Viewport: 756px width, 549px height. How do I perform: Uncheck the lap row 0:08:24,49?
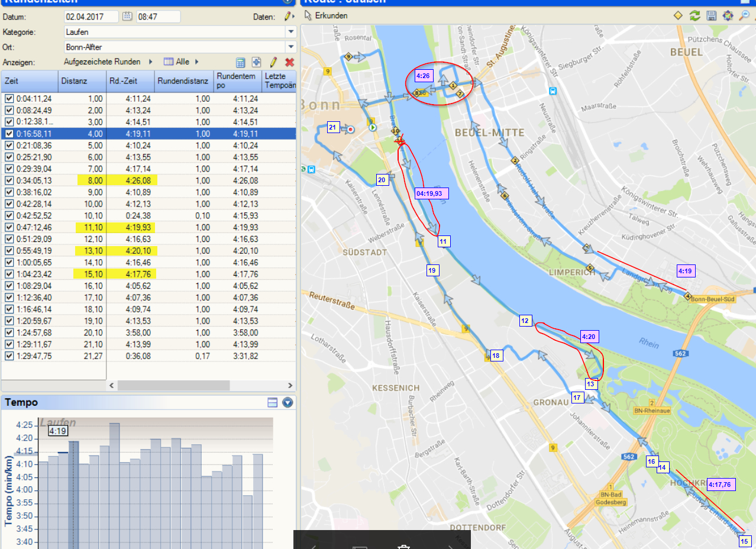pos(8,111)
